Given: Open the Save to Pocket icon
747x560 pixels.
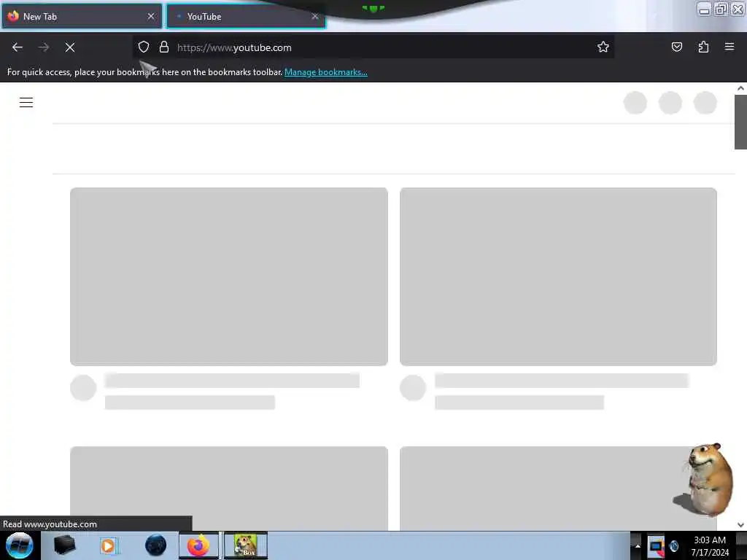Looking at the screenshot, I should pyautogui.click(x=676, y=47).
